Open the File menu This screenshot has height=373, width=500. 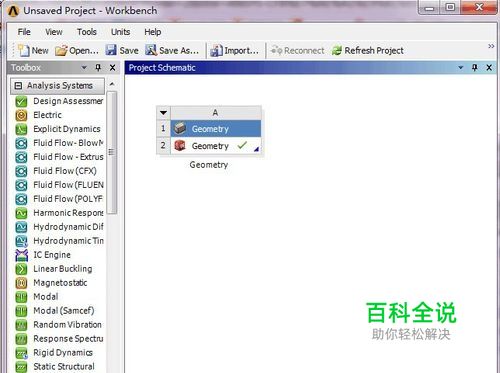pos(24,32)
